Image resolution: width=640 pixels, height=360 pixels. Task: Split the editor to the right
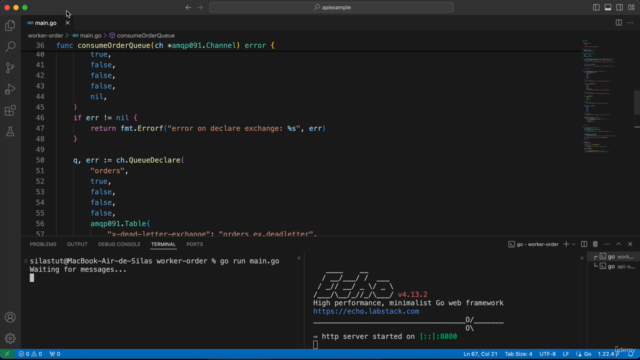click(619, 23)
